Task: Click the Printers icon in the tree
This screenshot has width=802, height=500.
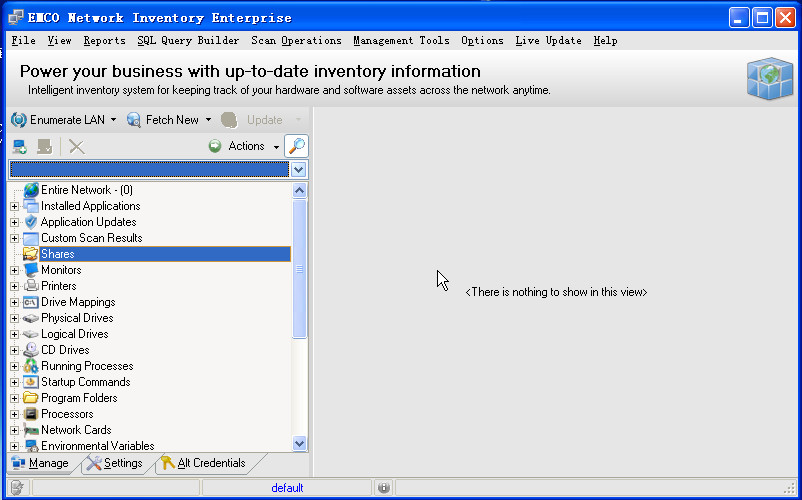Action: click(31, 286)
